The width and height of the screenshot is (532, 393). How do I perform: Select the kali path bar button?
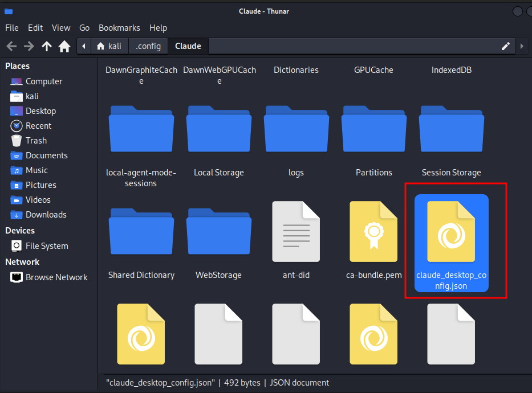[x=109, y=46]
